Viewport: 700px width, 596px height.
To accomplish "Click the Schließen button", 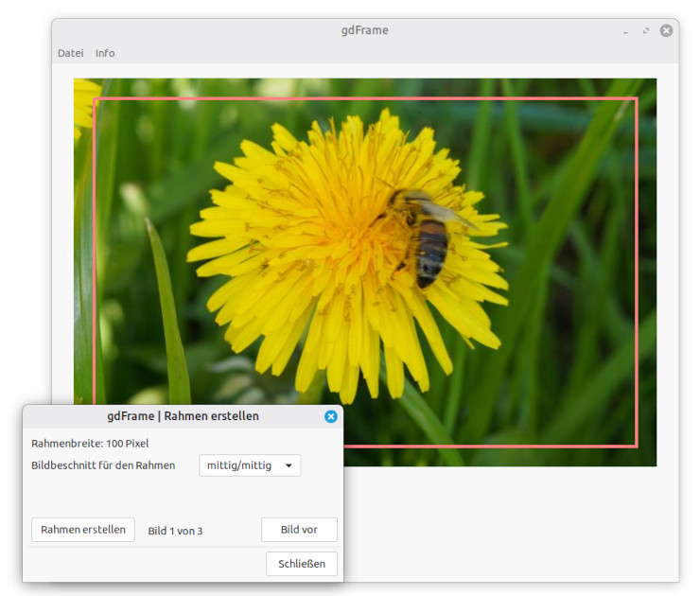I will [x=302, y=564].
